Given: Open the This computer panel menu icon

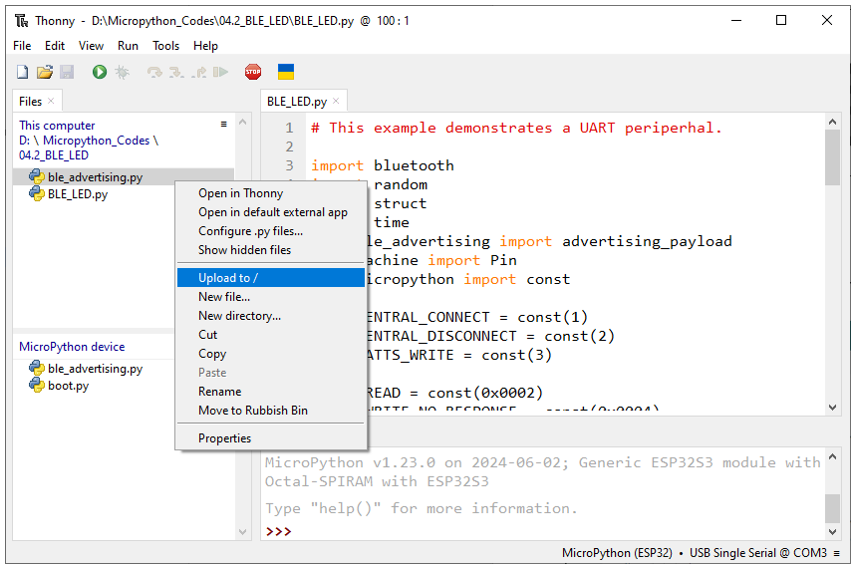Looking at the screenshot, I should coord(223,124).
